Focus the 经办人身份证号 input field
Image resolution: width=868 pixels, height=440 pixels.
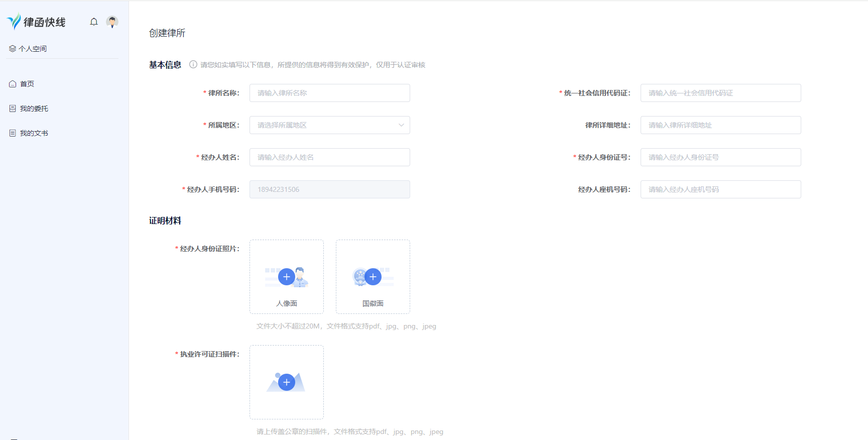pyautogui.click(x=720, y=157)
